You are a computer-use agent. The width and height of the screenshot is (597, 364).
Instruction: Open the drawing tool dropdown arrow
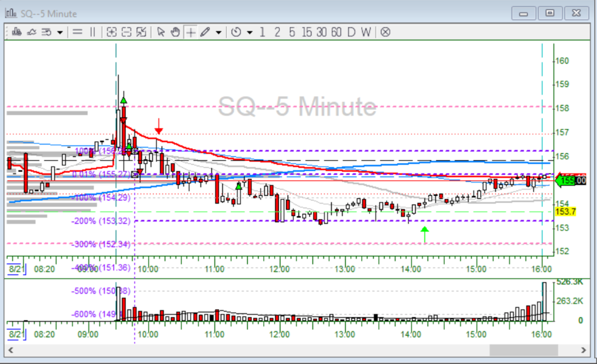click(218, 32)
